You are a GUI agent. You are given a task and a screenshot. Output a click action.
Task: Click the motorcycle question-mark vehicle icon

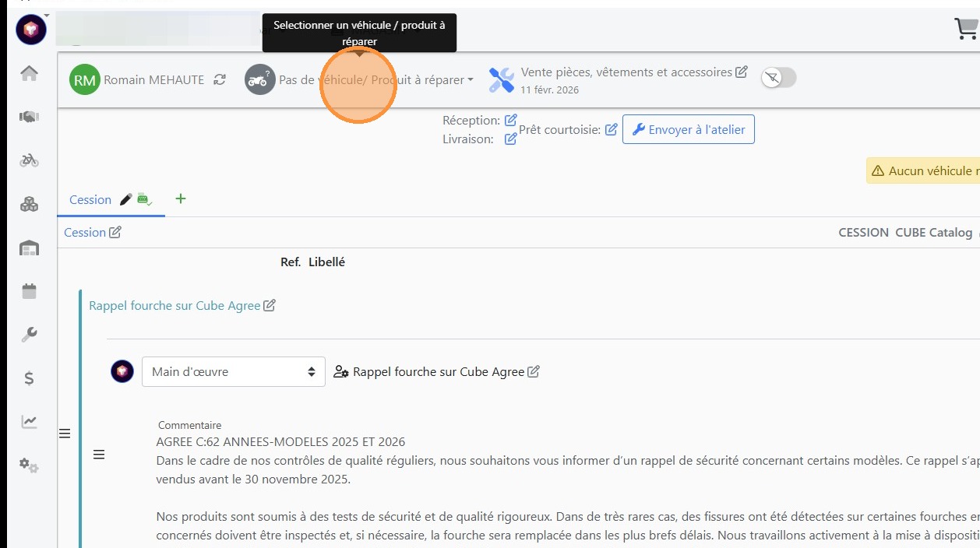(x=260, y=79)
